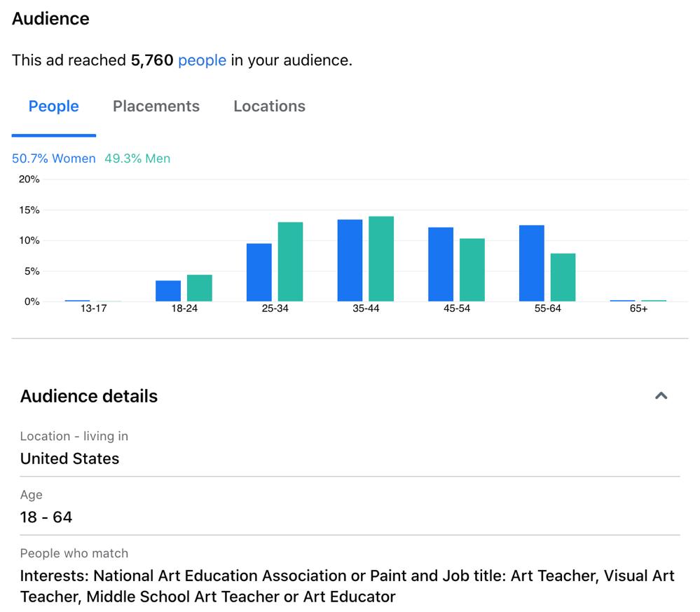Switch to the Placements tab
Screen dimensions: 700x612
point(156,107)
